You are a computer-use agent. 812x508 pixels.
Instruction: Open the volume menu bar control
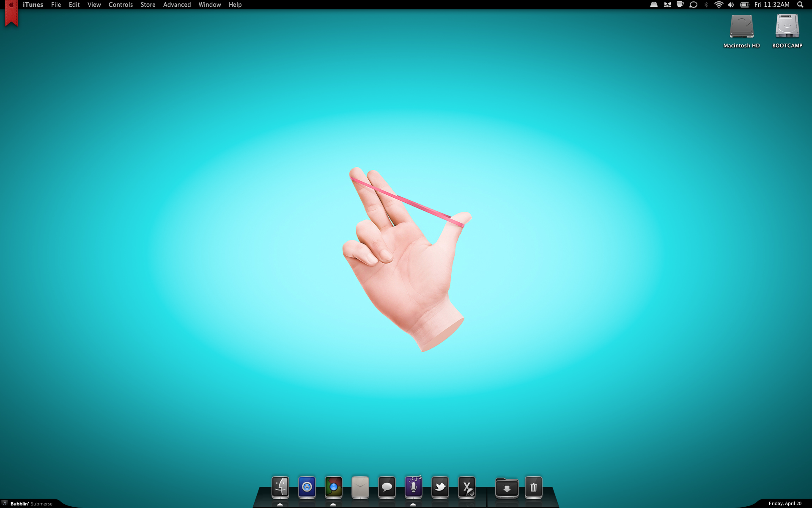(x=731, y=5)
